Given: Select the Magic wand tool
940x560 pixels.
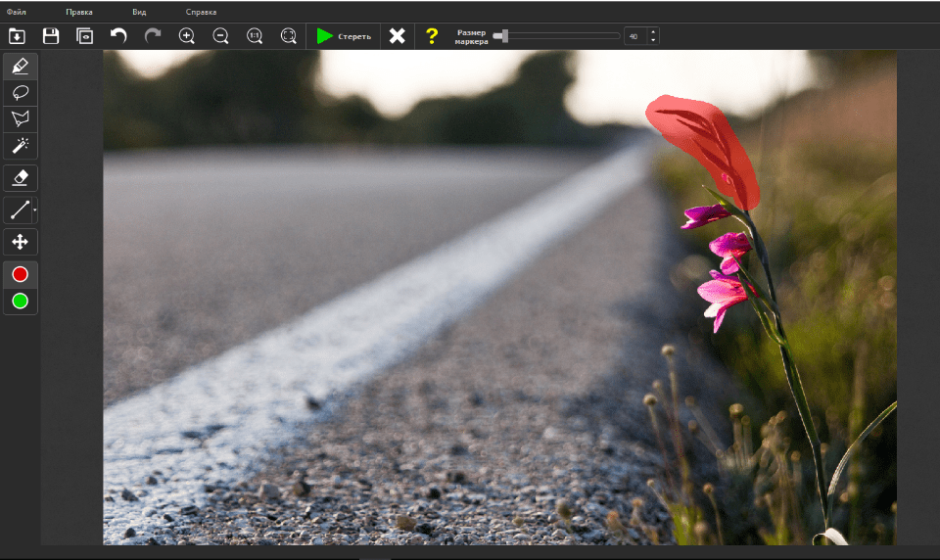Looking at the screenshot, I should coord(20,146).
